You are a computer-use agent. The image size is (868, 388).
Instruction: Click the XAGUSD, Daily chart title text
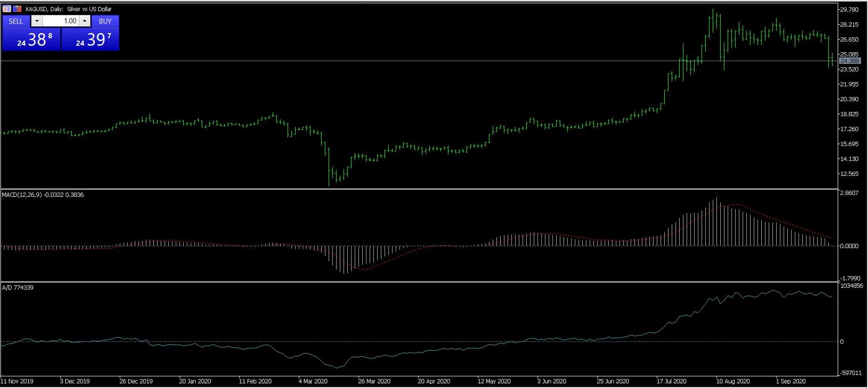click(x=69, y=9)
